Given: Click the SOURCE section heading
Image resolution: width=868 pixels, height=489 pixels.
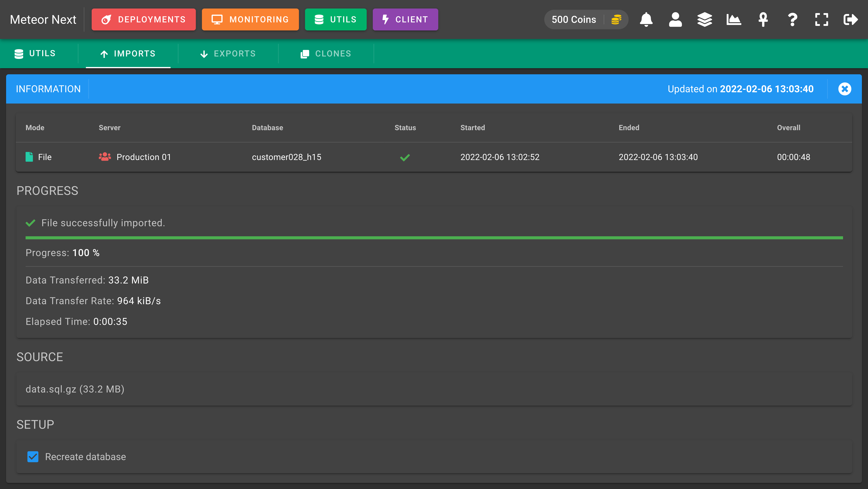Looking at the screenshot, I should [x=40, y=357].
